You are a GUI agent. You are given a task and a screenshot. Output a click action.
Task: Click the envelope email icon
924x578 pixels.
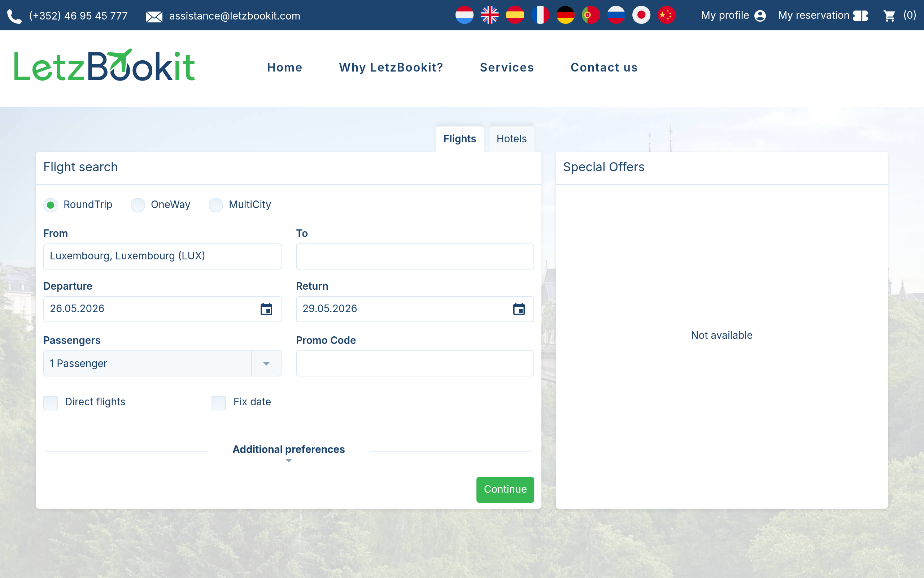[154, 17]
